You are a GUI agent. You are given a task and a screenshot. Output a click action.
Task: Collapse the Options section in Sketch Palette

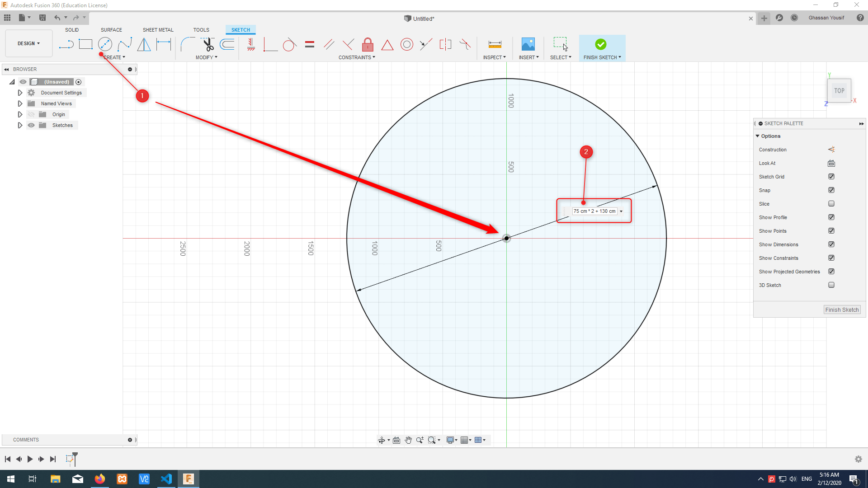coord(758,136)
